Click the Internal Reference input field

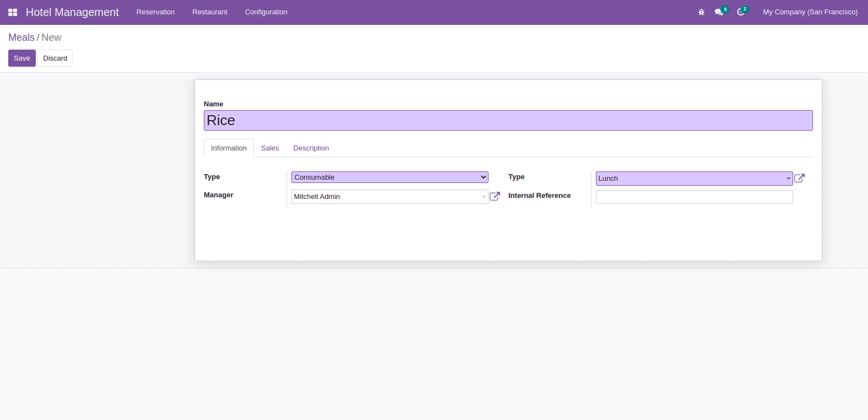[694, 197]
